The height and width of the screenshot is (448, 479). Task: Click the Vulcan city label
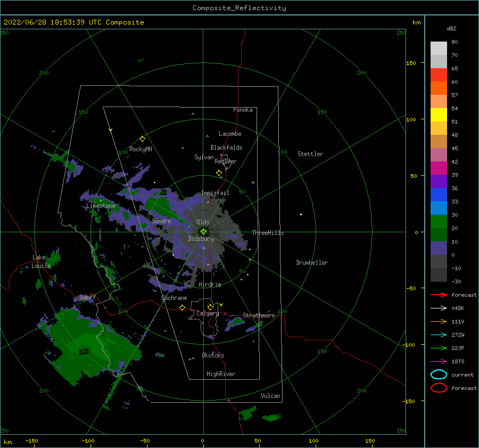point(271,396)
